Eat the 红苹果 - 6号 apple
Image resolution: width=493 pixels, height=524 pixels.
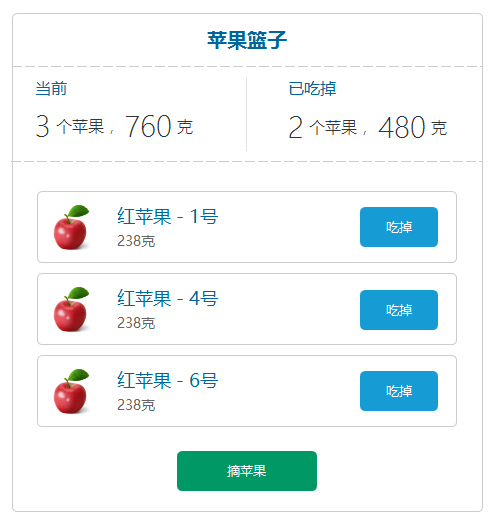(398, 391)
